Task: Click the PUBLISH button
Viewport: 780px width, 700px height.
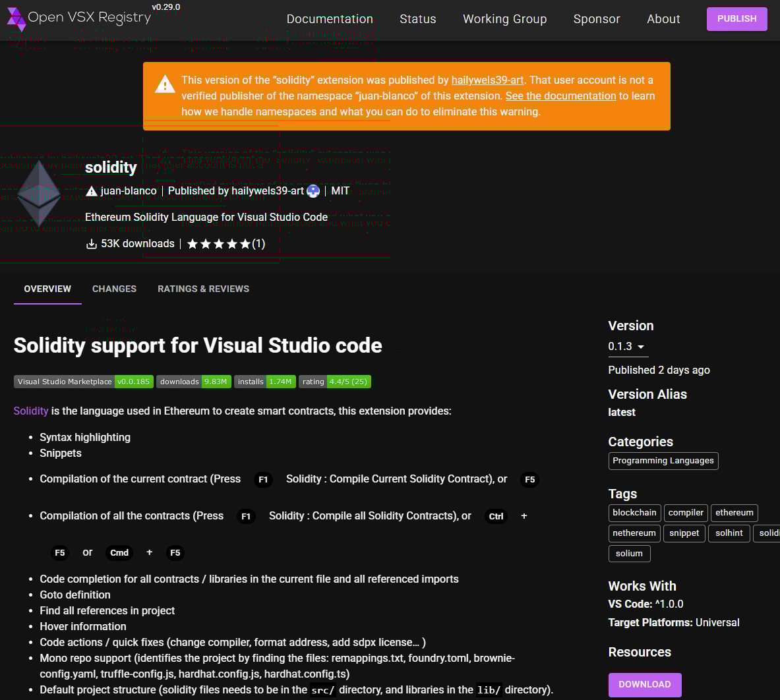Action: click(x=736, y=19)
